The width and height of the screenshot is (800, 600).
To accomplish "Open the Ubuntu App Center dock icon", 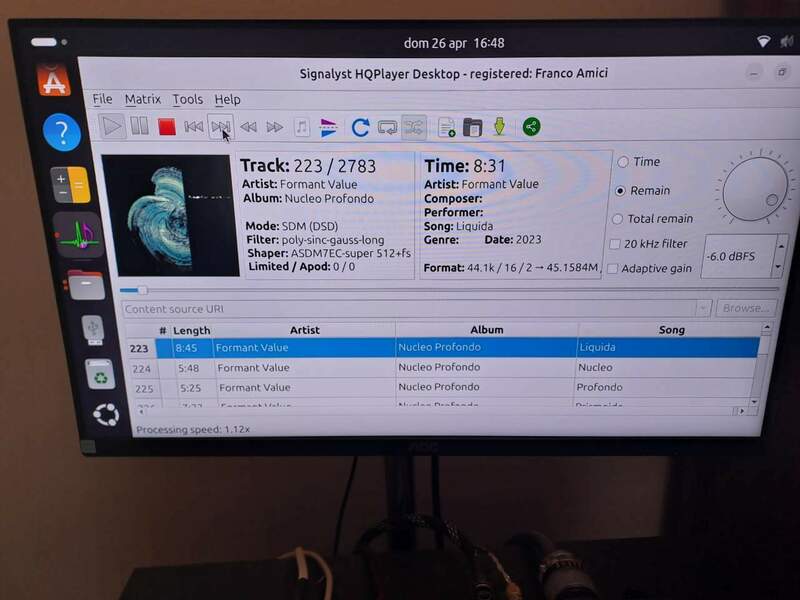I will [x=54, y=80].
